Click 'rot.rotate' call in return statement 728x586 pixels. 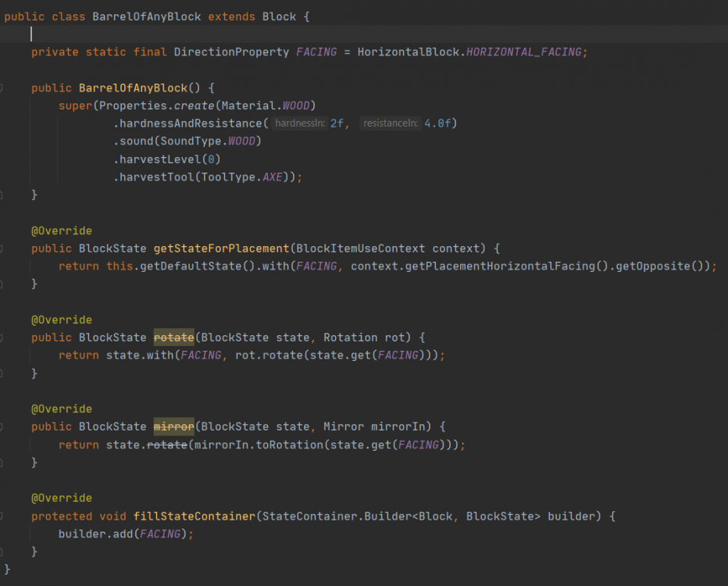pyautogui.click(x=269, y=356)
